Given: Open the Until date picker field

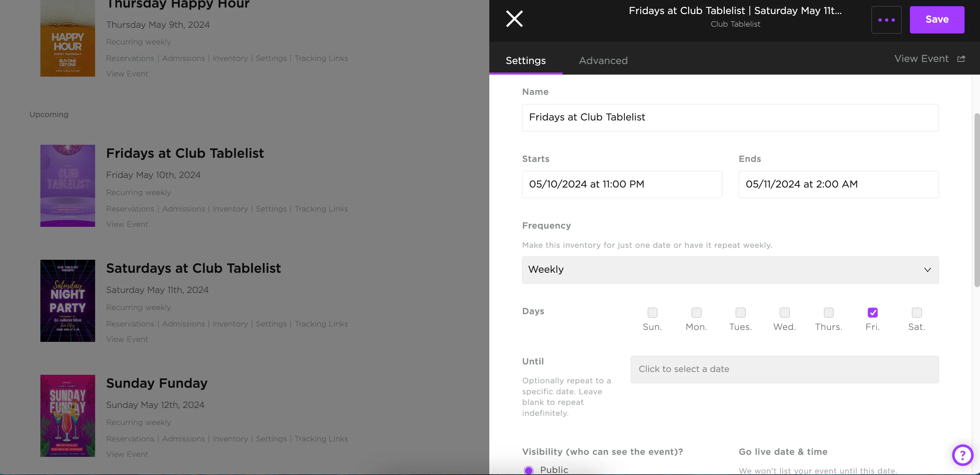Looking at the screenshot, I should coord(784,369).
